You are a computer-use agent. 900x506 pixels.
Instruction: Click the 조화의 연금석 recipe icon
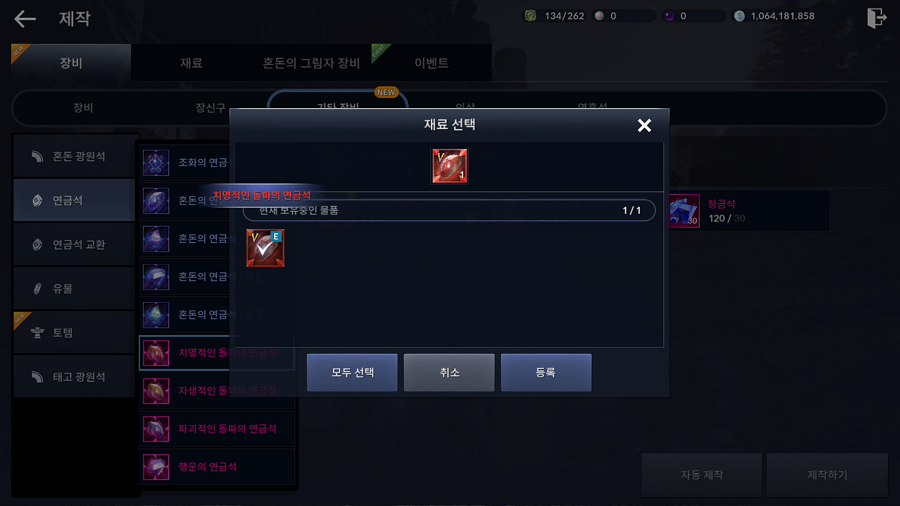pyautogui.click(x=156, y=163)
